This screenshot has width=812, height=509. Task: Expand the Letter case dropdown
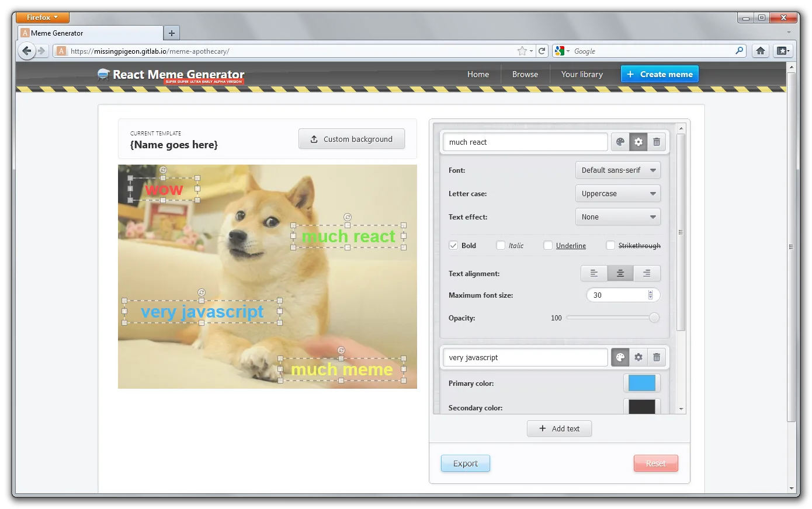coord(617,194)
